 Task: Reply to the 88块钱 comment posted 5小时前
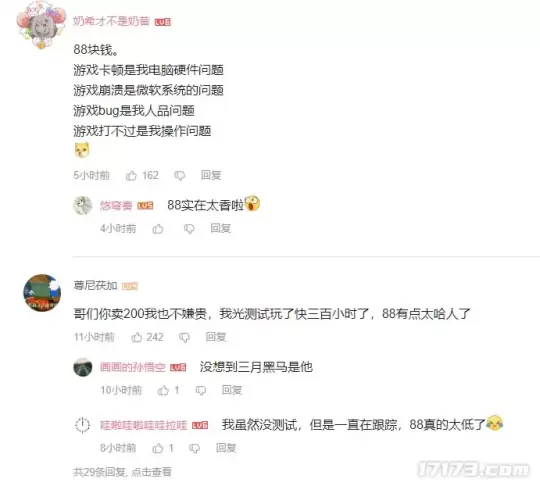211,175
